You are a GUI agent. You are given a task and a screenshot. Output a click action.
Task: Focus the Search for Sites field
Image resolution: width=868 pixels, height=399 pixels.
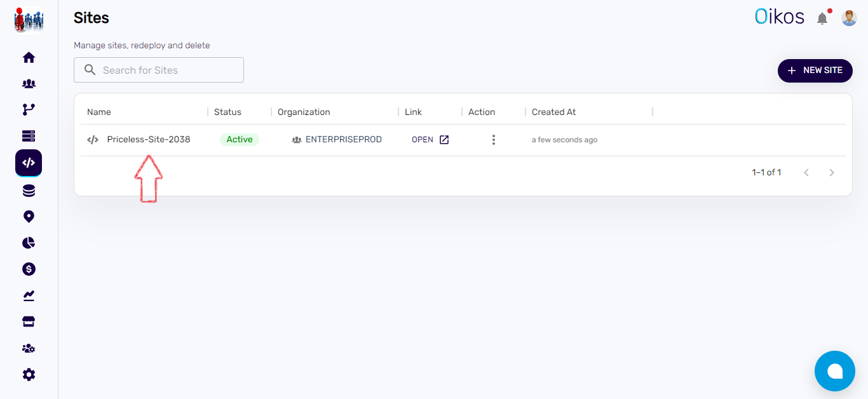pyautogui.click(x=159, y=70)
